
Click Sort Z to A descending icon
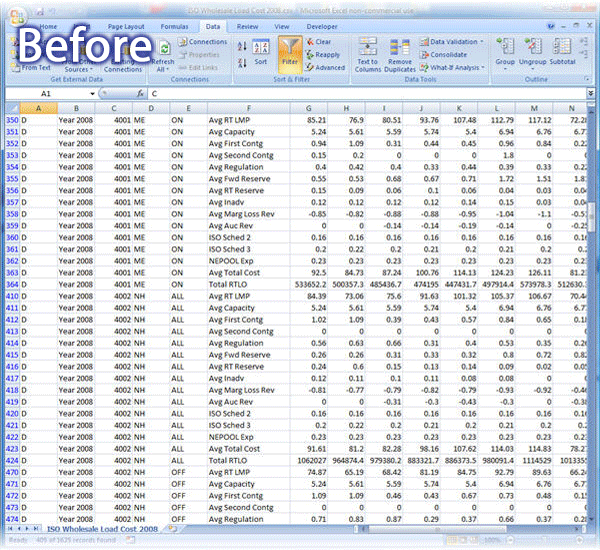[242, 63]
